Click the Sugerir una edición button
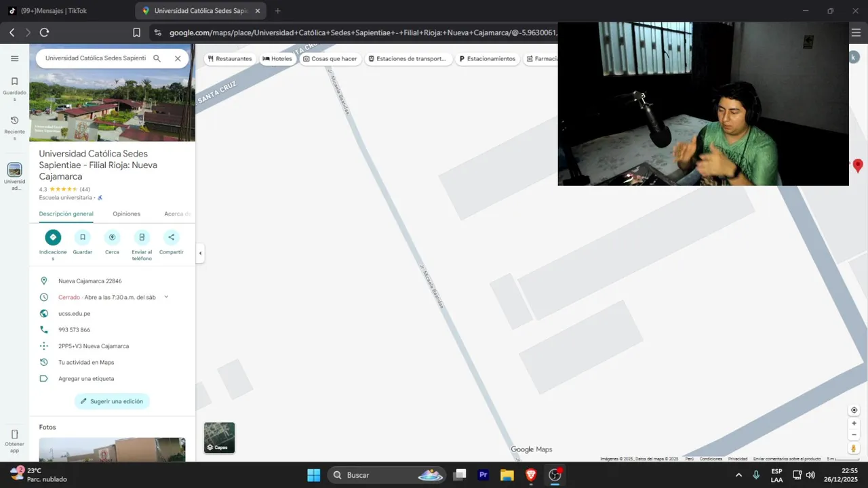 pyautogui.click(x=112, y=401)
